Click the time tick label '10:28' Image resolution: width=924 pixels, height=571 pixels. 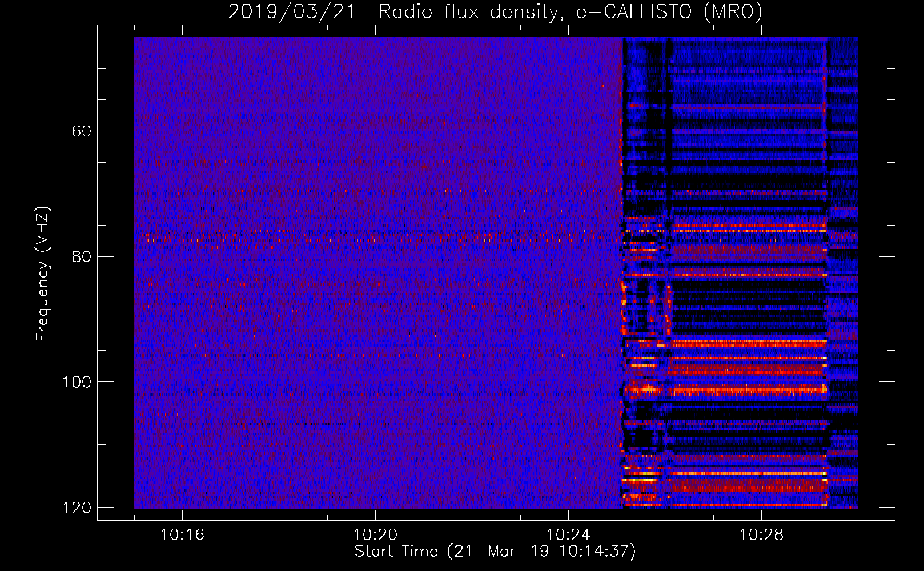(761, 535)
